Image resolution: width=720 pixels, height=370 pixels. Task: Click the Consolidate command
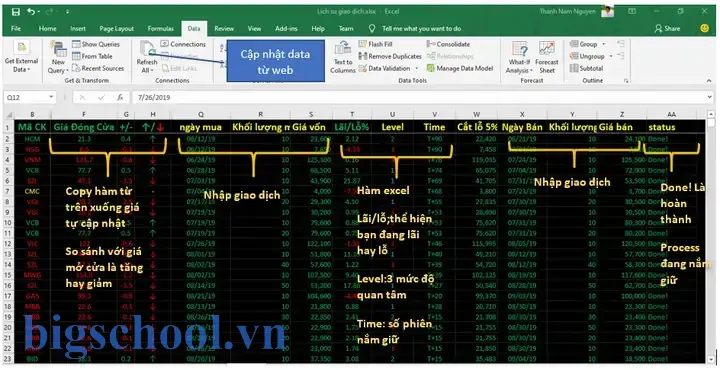(x=448, y=44)
